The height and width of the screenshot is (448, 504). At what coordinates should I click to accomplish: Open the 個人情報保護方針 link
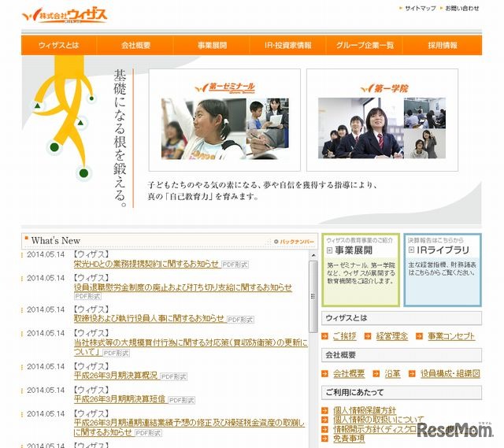pos(365,410)
